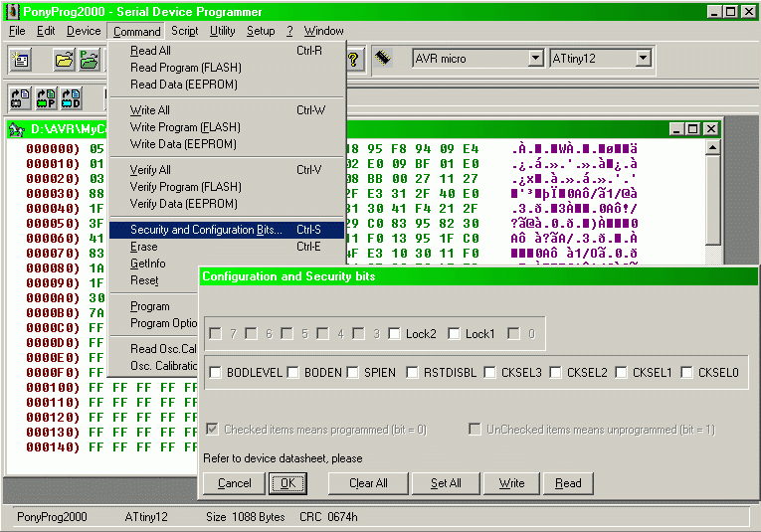Screen dimensions: 761x532
Task: Choose Program from the Command menu
Action: [x=154, y=306]
